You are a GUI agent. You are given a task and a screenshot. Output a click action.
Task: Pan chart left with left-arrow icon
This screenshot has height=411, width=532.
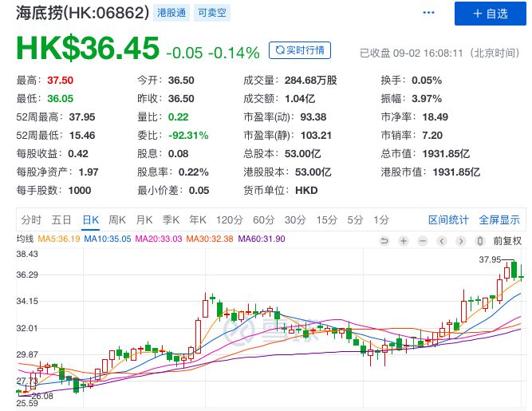442,241
